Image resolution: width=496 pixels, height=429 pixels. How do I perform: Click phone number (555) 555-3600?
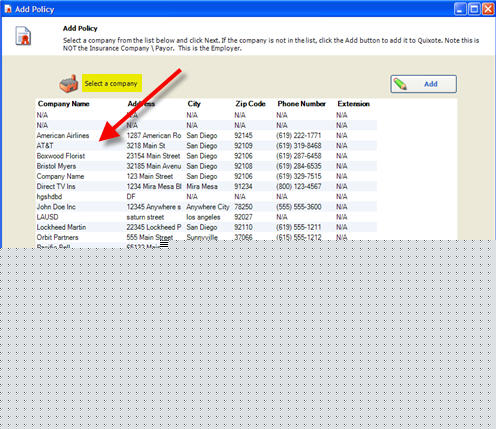[x=299, y=207]
